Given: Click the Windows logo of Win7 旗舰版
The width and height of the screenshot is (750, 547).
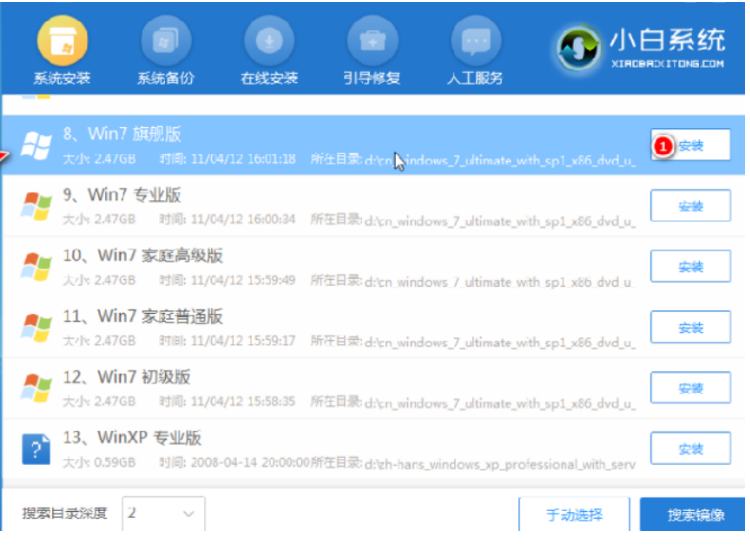Looking at the screenshot, I should click(x=36, y=145).
